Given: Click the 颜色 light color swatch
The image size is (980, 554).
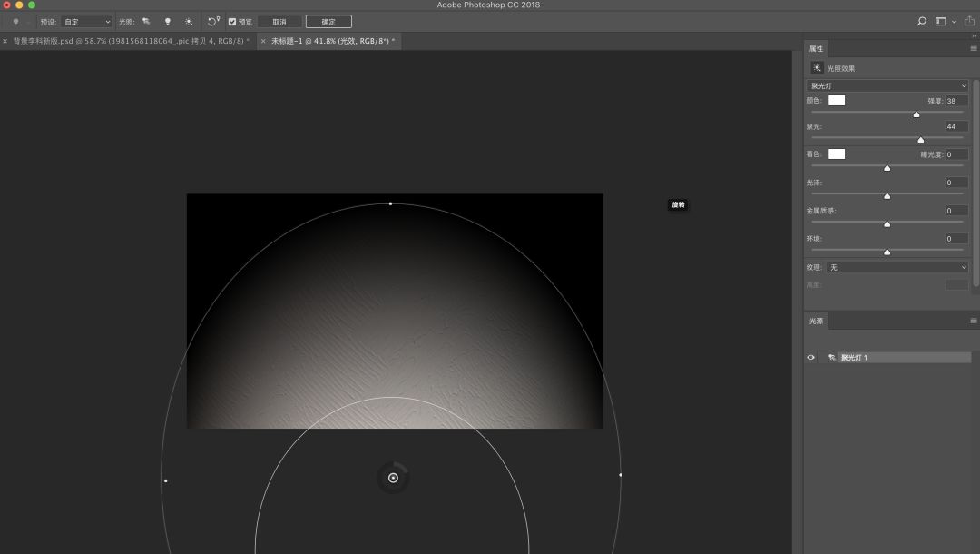Looking at the screenshot, I should (x=837, y=100).
